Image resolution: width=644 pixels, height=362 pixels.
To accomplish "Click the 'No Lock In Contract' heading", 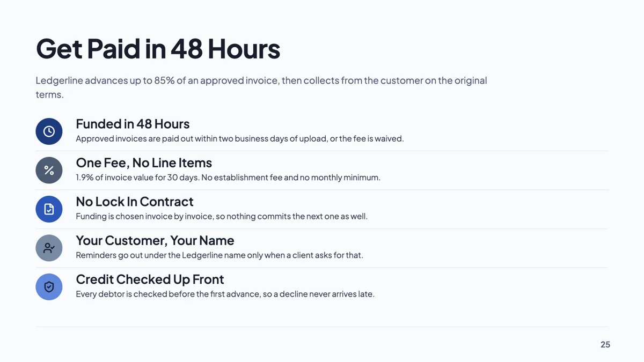I will click(x=135, y=202).
